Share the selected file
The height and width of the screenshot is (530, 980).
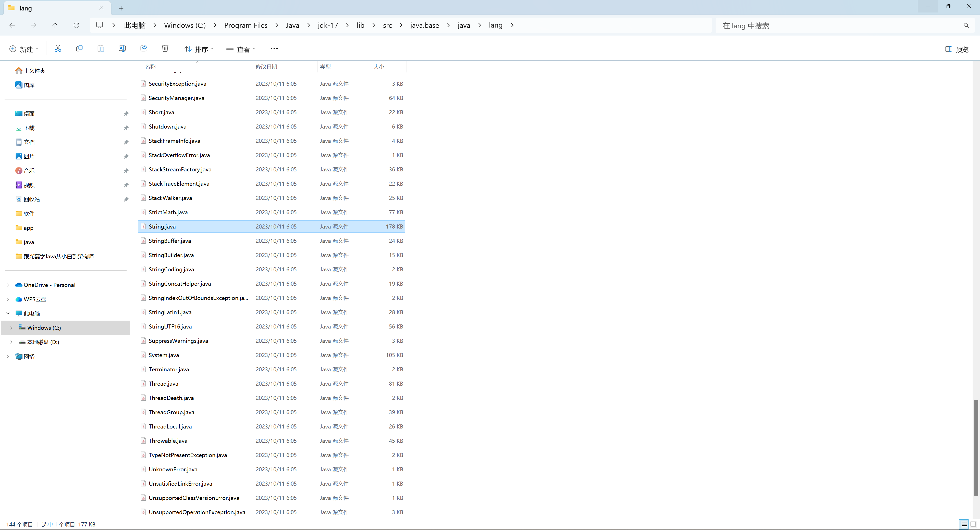click(143, 48)
